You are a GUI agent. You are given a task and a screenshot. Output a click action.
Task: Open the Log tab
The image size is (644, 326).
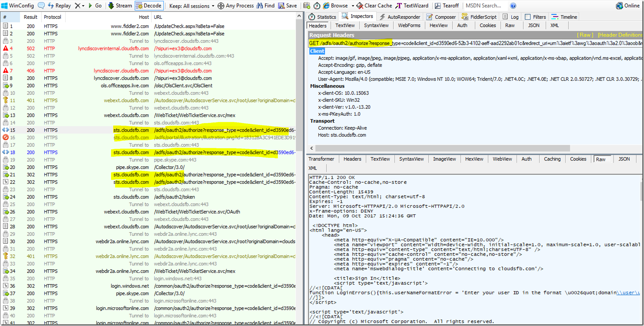pyautogui.click(x=510, y=17)
